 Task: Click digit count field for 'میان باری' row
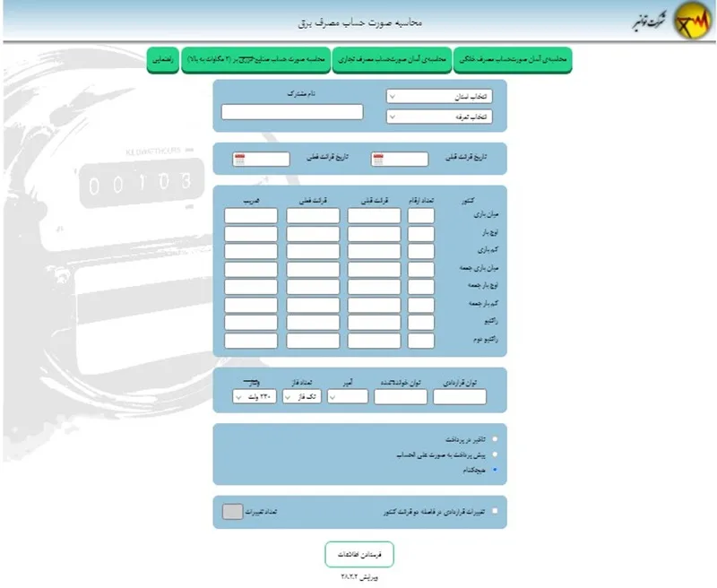421,216
